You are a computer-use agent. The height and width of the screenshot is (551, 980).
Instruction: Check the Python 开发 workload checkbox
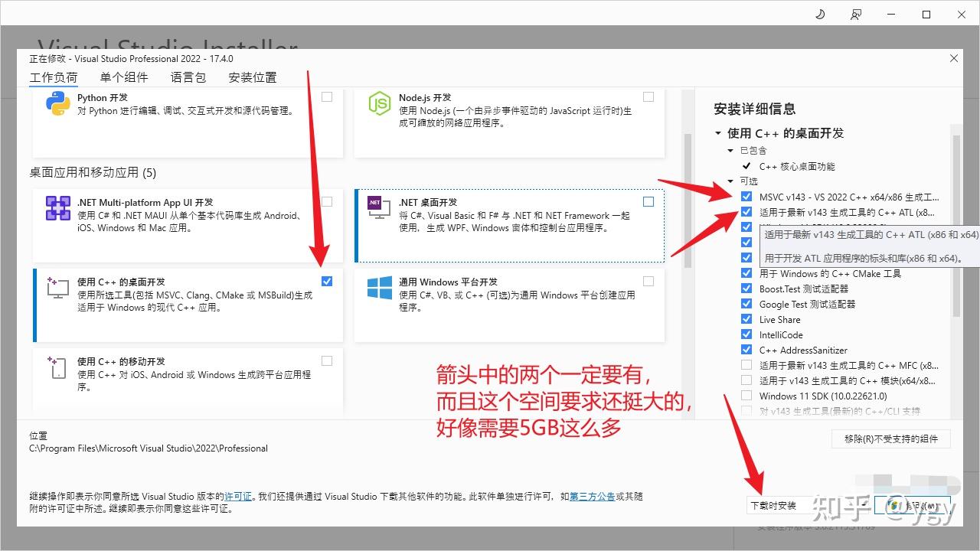click(327, 97)
